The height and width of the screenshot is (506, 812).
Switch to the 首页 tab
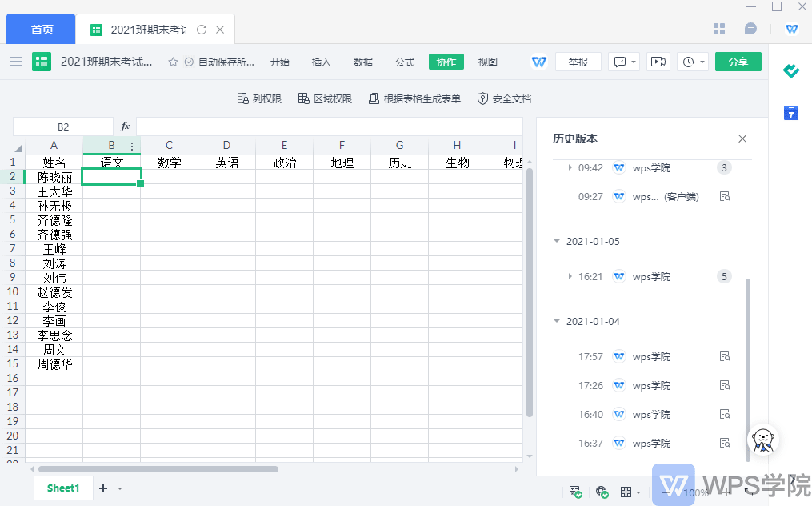[x=42, y=29]
